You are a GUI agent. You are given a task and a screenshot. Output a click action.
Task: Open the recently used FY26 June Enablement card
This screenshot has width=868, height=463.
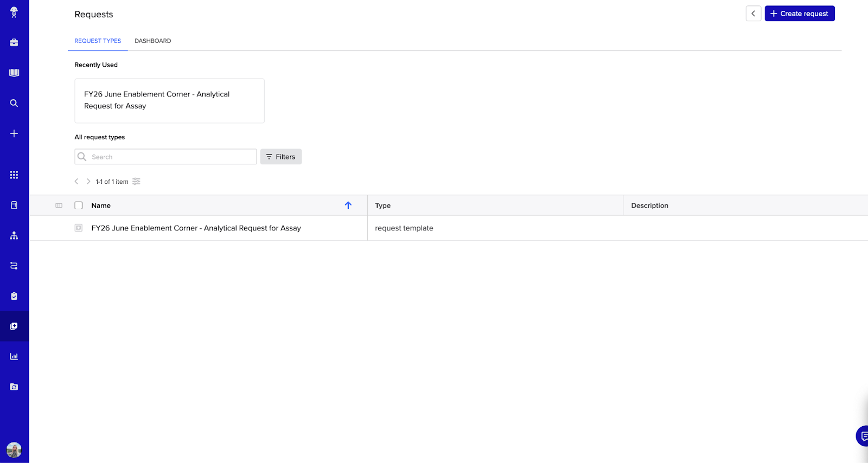point(169,101)
